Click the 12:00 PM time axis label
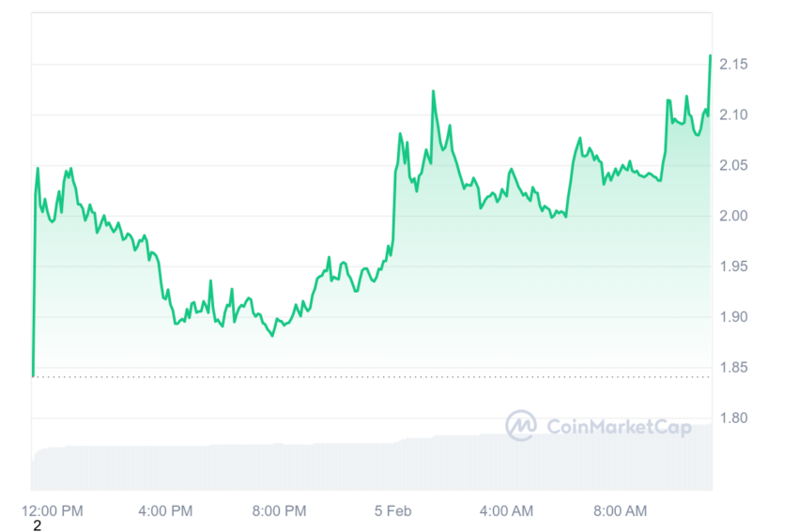This screenshot has width=798, height=532. point(53,510)
